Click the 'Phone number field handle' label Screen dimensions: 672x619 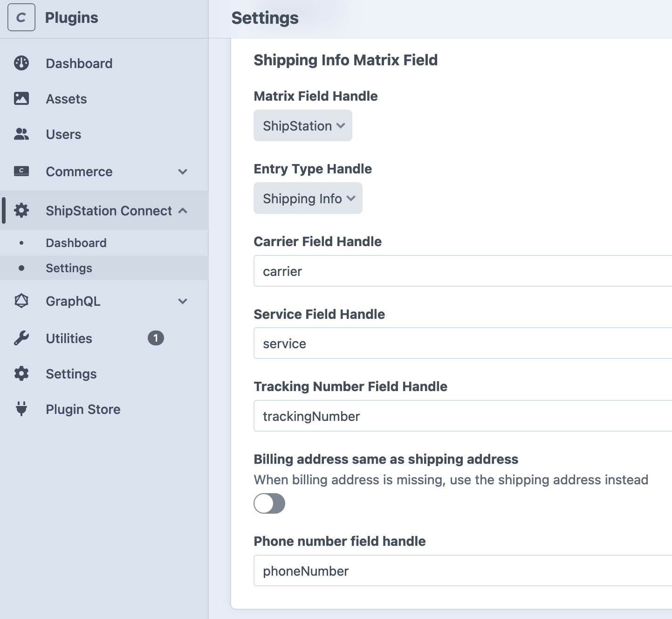pos(340,541)
